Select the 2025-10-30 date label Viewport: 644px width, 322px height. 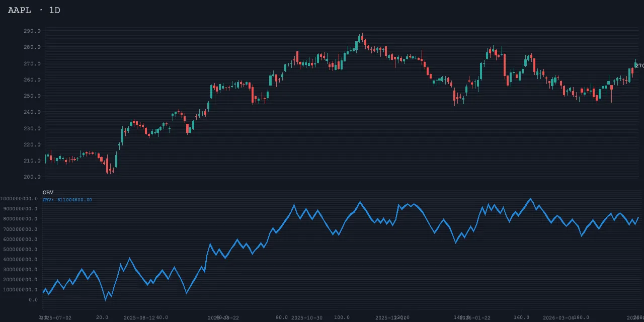coord(307,318)
